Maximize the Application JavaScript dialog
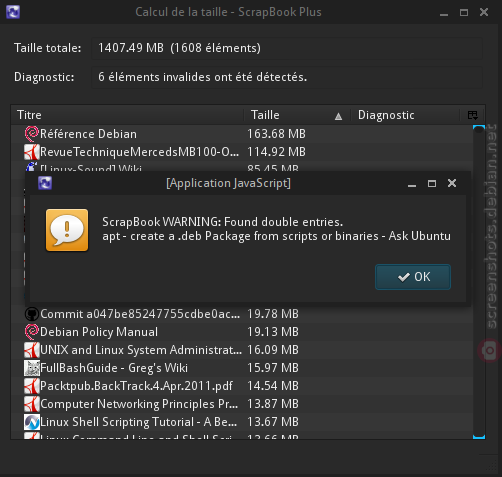Screen dimensions: 502x477 pyautogui.click(x=432, y=183)
